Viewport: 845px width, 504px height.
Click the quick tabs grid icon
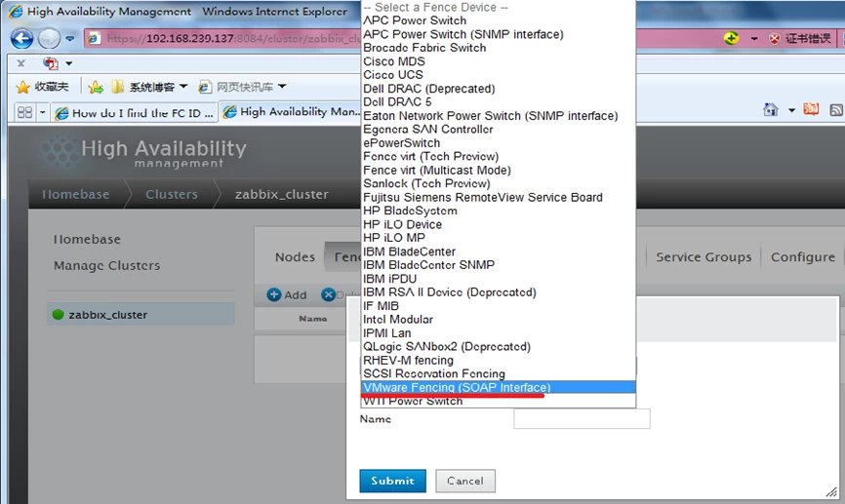[24, 112]
